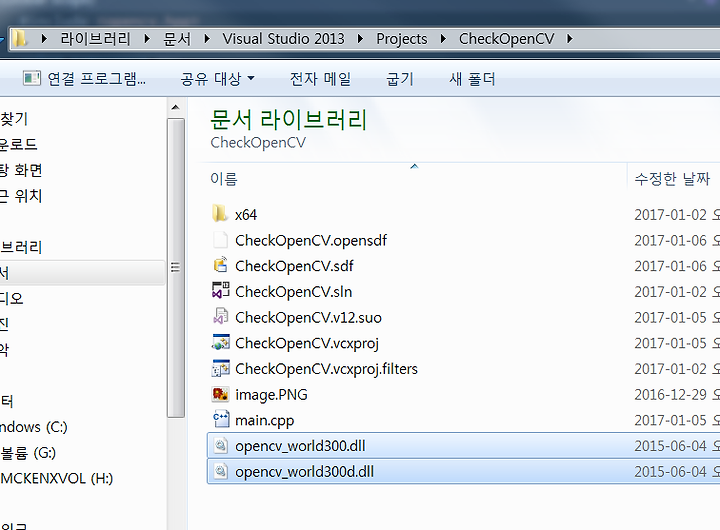Expand the arrow after CheckOpenCV breadcrumb
Image resolution: width=720 pixels, height=530 pixels.
pyautogui.click(x=570, y=39)
